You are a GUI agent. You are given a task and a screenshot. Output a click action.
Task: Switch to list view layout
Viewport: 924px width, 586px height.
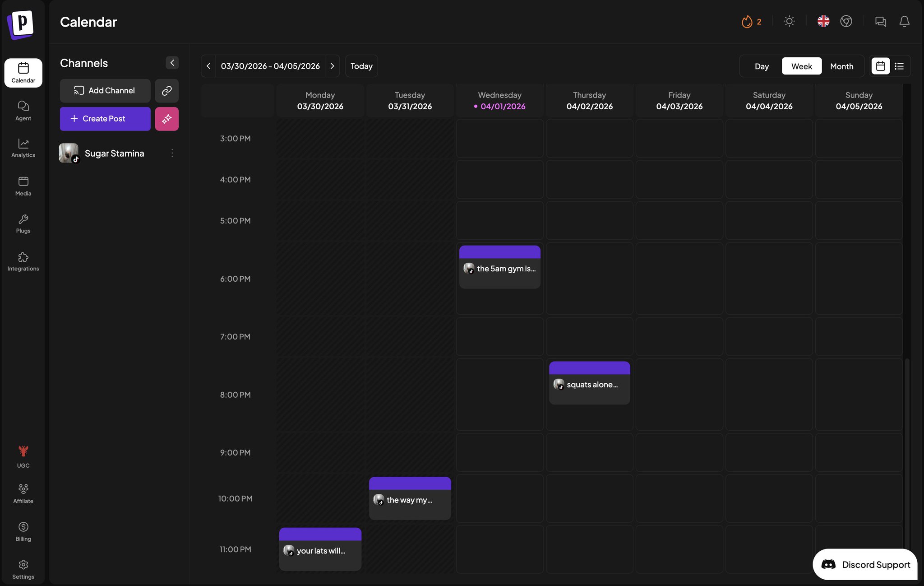[899, 66]
